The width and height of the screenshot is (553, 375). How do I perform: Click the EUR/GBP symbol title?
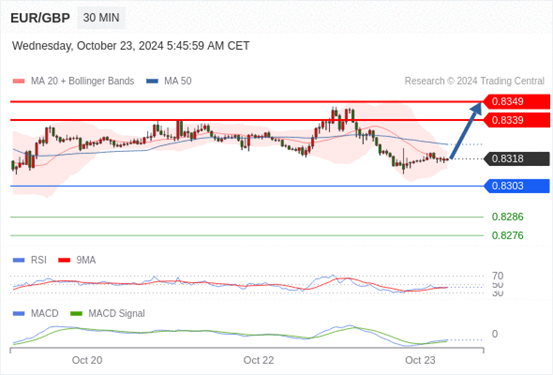click(40, 18)
